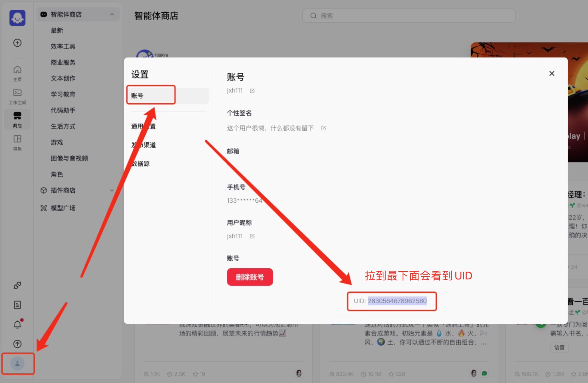
Task: Open the 主页 home icon
Action: coord(17,73)
